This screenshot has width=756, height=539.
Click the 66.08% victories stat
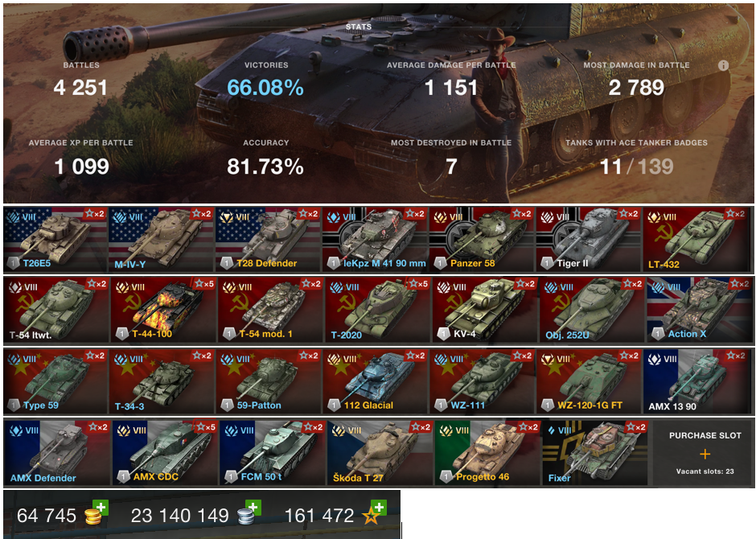pyautogui.click(x=265, y=88)
